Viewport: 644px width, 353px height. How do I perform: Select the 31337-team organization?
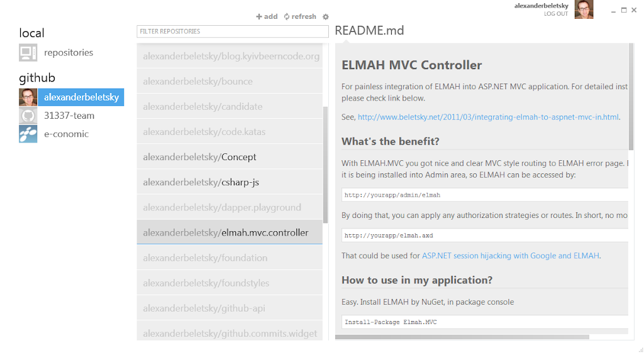click(69, 116)
